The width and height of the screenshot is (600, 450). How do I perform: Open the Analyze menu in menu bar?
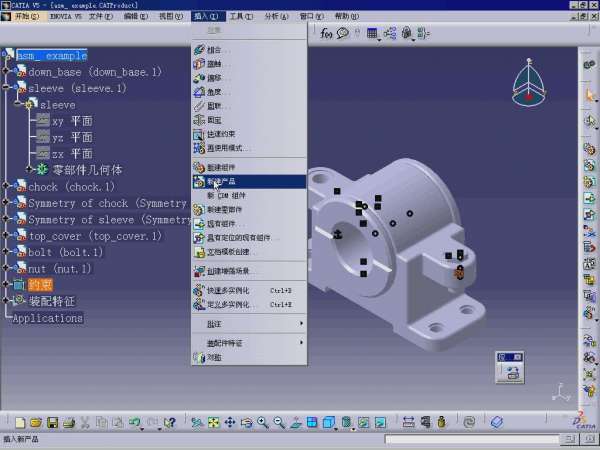(276, 16)
